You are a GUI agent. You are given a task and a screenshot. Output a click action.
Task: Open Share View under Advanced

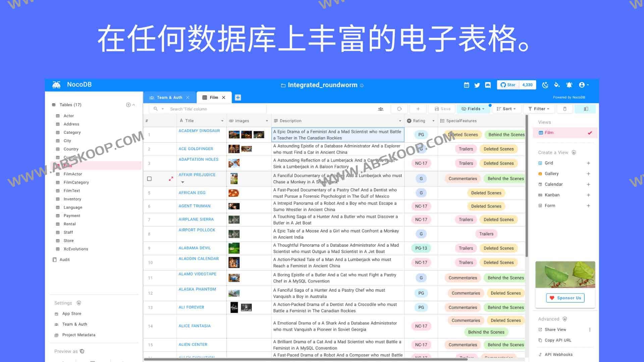tap(555, 329)
